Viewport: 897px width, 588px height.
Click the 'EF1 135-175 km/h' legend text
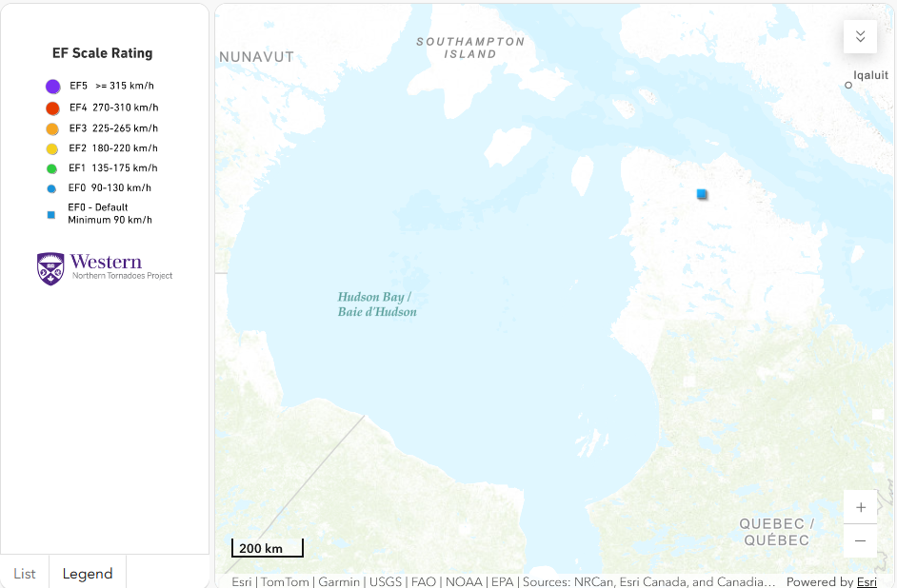[112, 168]
